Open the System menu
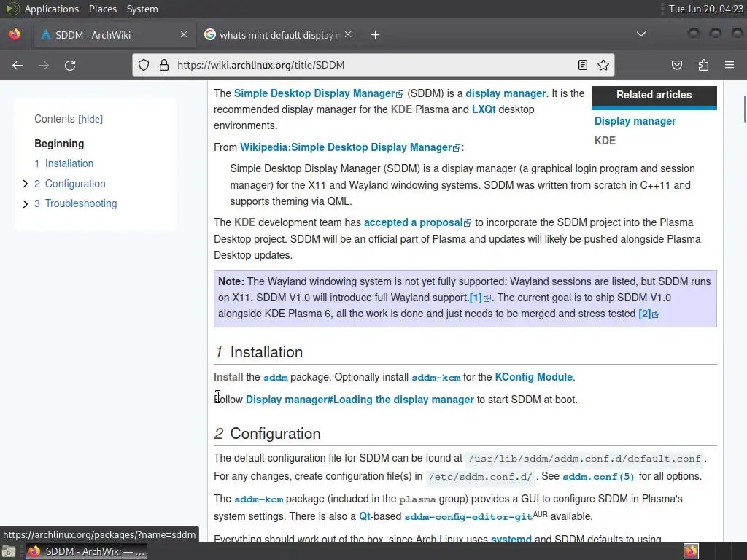 (142, 9)
